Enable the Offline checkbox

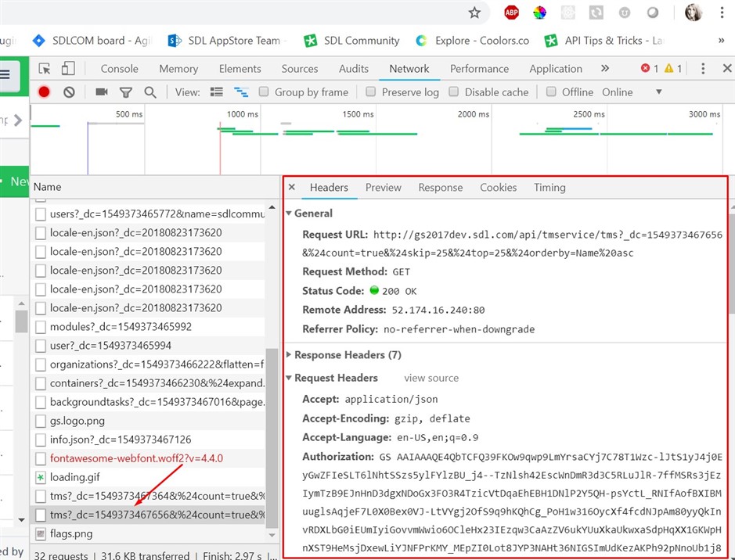pos(551,92)
